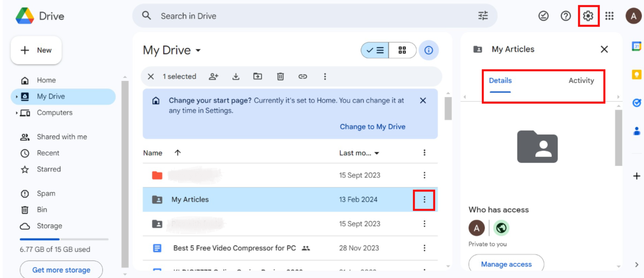Screen dimensions: 644x278
Task: Click the large shared folder thumbnail
Action: point(537,147)
